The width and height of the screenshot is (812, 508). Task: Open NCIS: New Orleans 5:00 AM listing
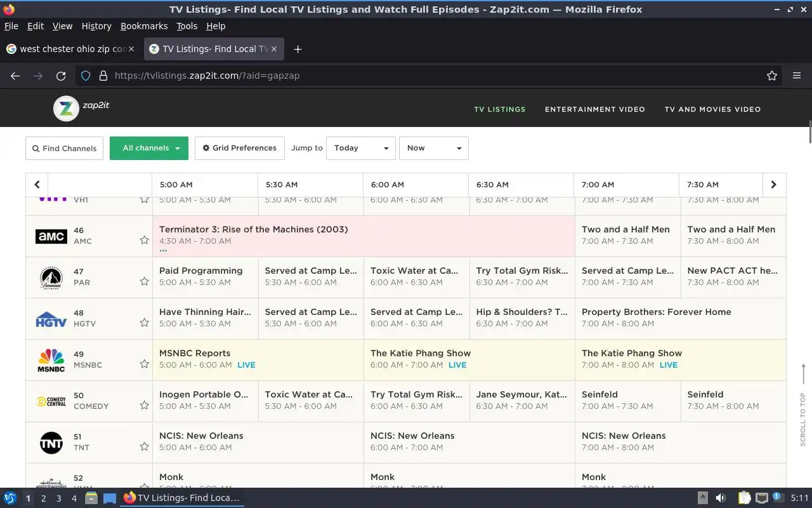(258, 443)
